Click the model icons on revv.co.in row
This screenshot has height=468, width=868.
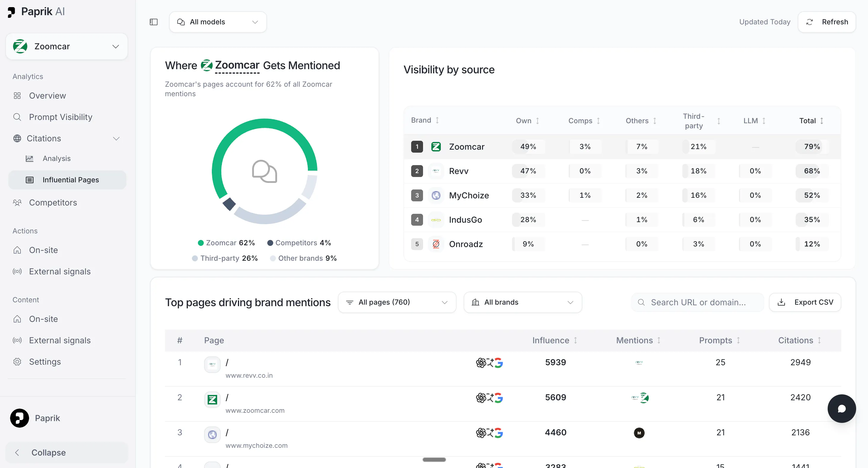(x=489, y=363)
